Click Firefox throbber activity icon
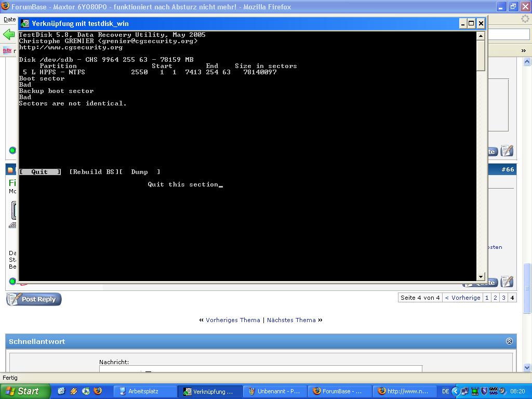The height and width of the screenshot is (399, 532). point(526,19)
